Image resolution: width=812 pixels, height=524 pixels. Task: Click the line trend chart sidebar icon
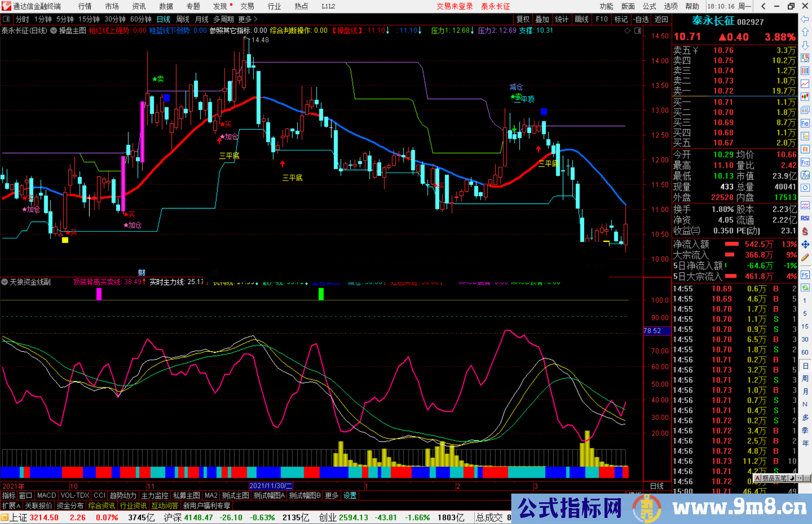[x=805, y=83]
